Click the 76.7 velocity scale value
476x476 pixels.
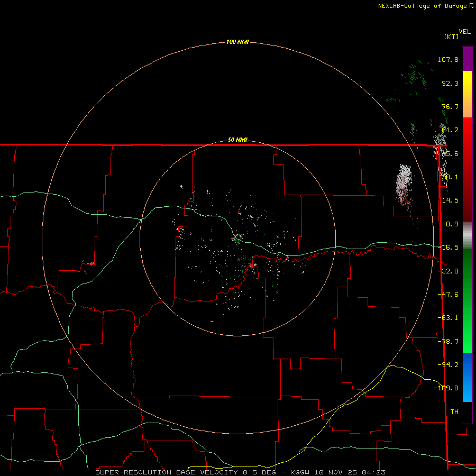coord(450,106)
